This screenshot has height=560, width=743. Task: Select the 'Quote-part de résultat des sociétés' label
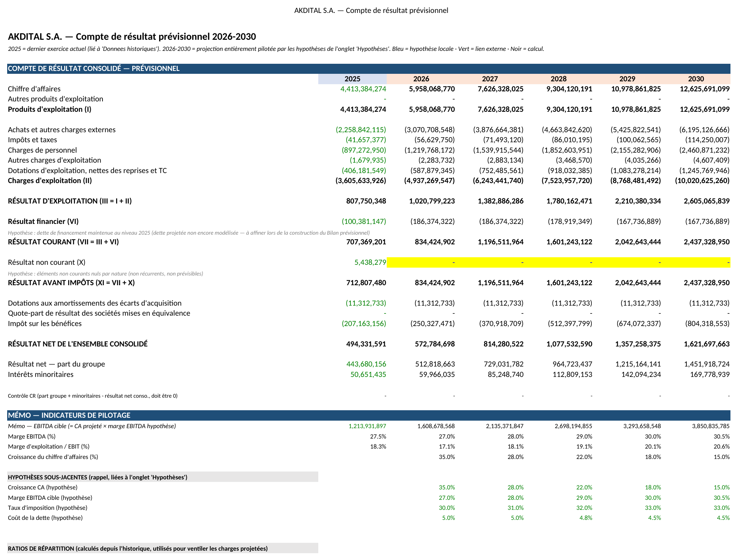tap(99, 313)
